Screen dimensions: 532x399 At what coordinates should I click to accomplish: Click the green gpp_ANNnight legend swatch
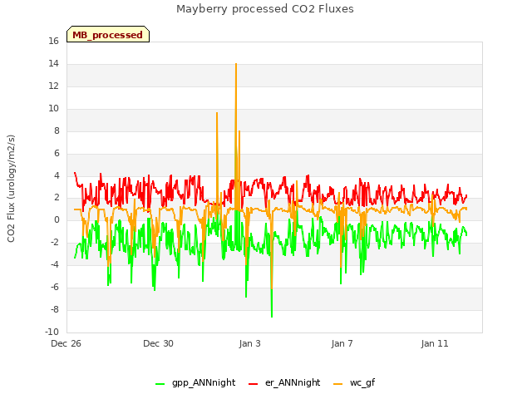tap(160, 384)
